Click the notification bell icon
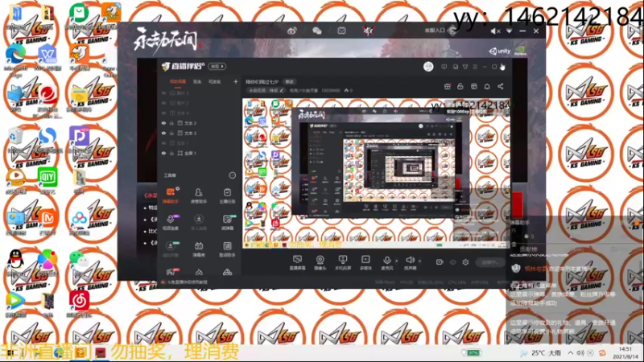This screenshot has height=362, width=644. (x=487, y=86)
